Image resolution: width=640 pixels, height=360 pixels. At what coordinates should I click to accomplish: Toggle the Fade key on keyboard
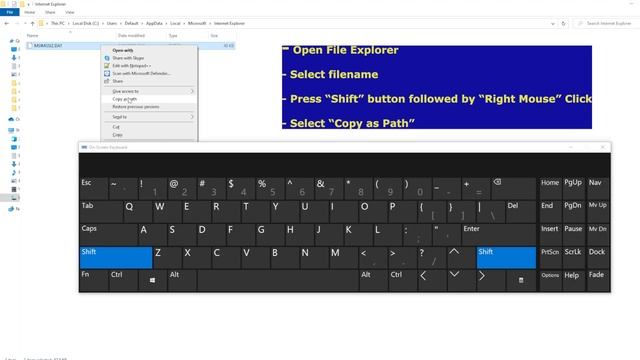pos(597,280)
